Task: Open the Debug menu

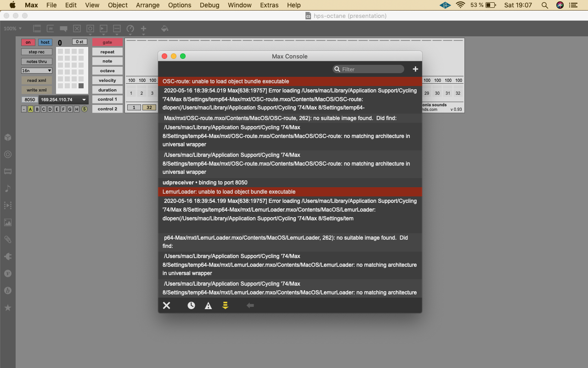Action: coord(209,5)
